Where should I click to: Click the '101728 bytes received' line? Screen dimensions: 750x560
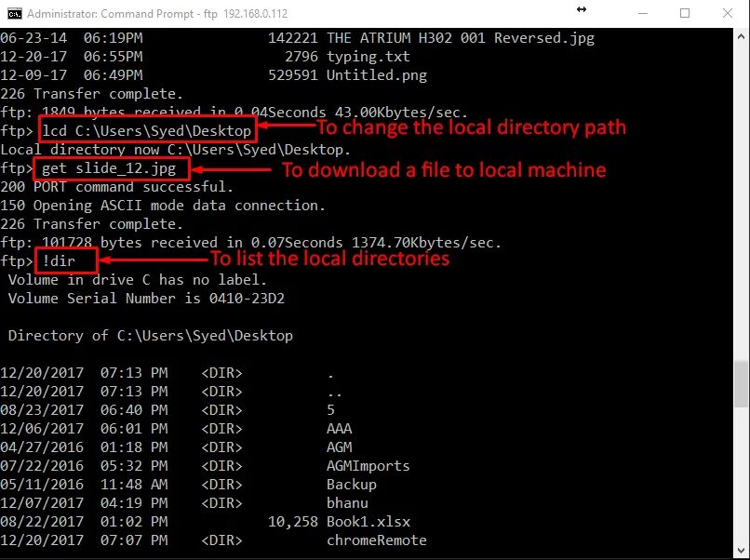point(250,243)
